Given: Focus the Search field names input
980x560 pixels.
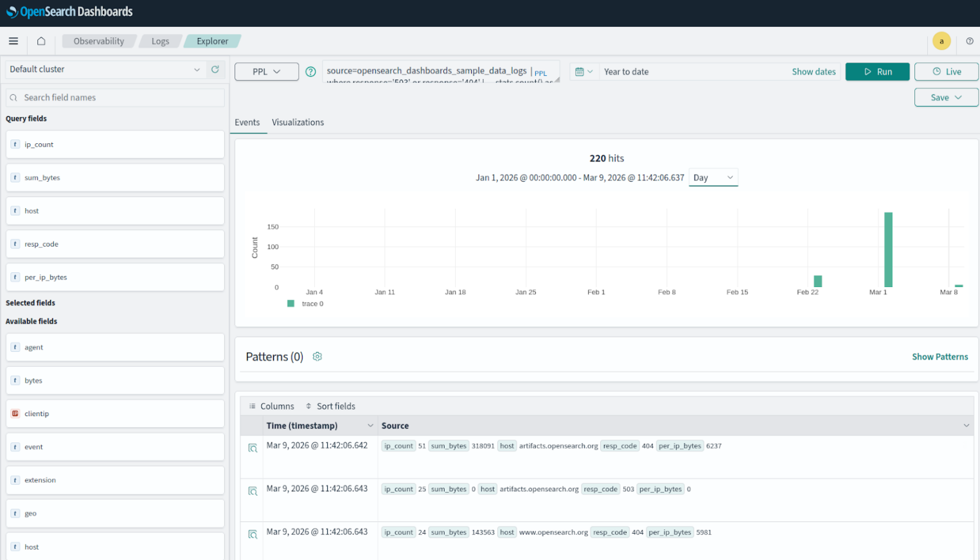Looking at the screenshot, I should tap(116, 98).
